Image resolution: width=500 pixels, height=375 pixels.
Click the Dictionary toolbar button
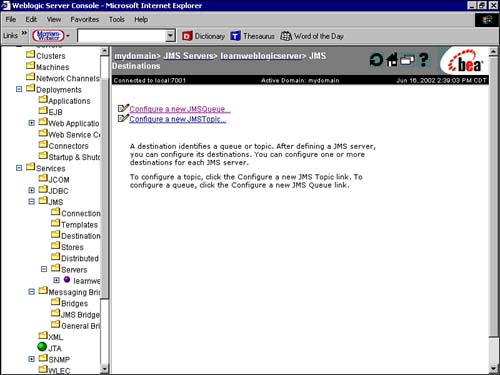point(203,36)
